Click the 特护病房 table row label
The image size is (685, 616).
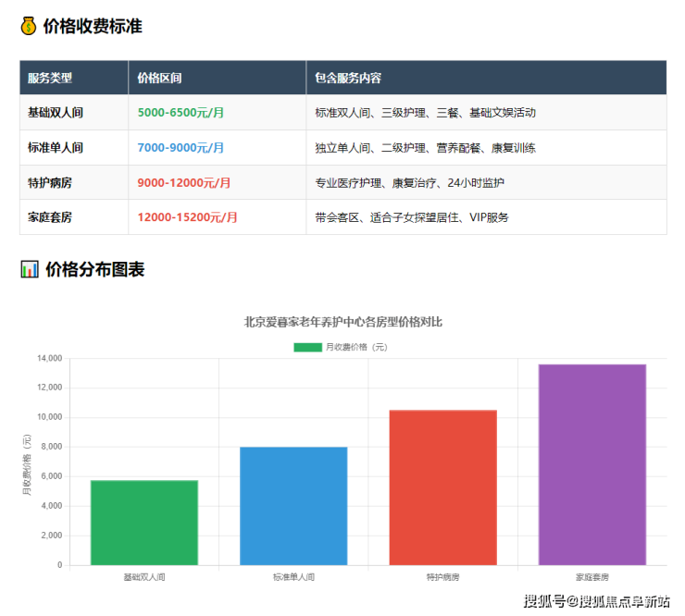pos(50,183)
